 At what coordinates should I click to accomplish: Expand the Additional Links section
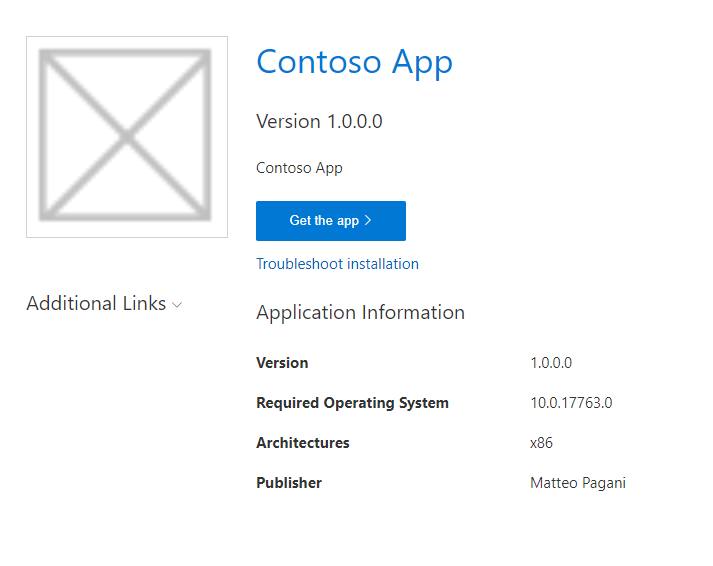pyautogui.click(x=96, y=304)
